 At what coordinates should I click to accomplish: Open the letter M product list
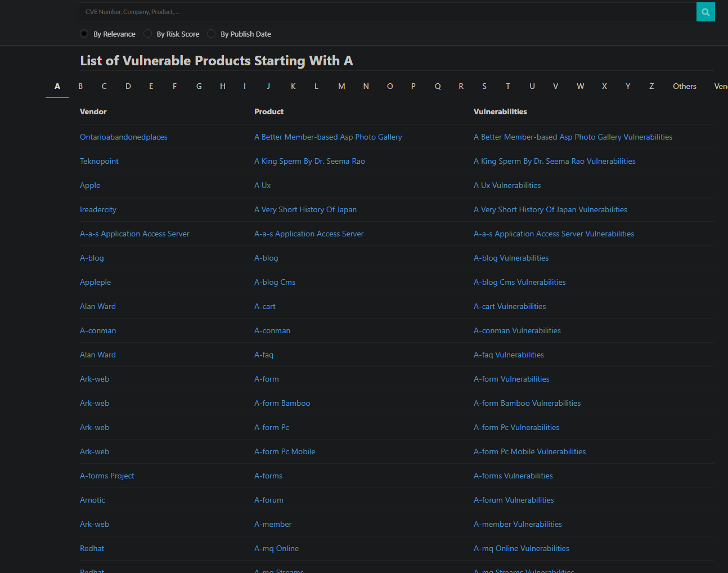341,86
